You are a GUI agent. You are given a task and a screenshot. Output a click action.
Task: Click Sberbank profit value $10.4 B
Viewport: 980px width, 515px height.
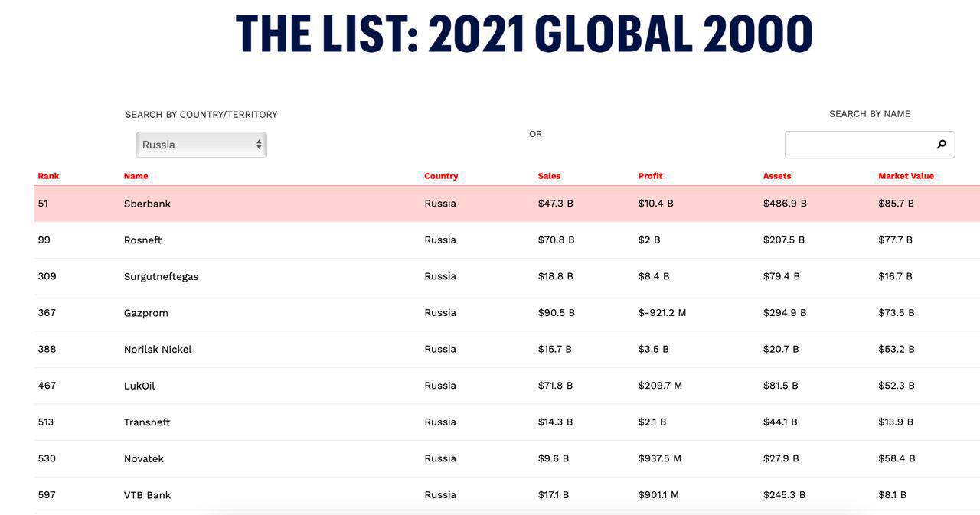pyautogui.click(x=655, y=204)
